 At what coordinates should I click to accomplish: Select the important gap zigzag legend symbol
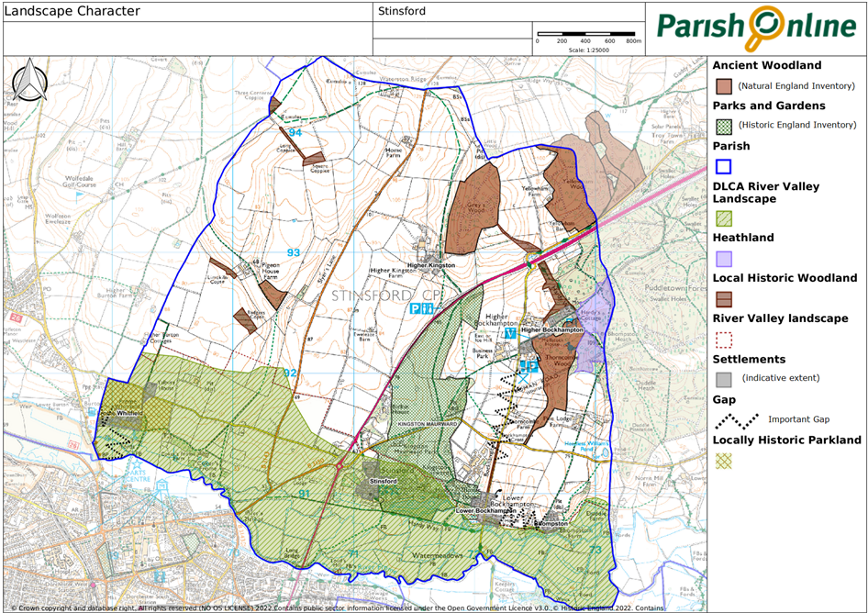pos(736,421)
